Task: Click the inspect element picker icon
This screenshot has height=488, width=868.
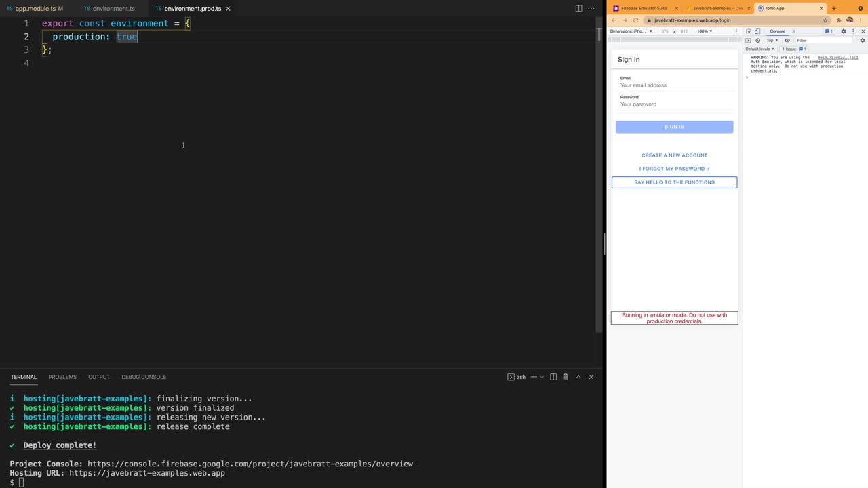Action: pyautogui.click(x=749, y=31)
